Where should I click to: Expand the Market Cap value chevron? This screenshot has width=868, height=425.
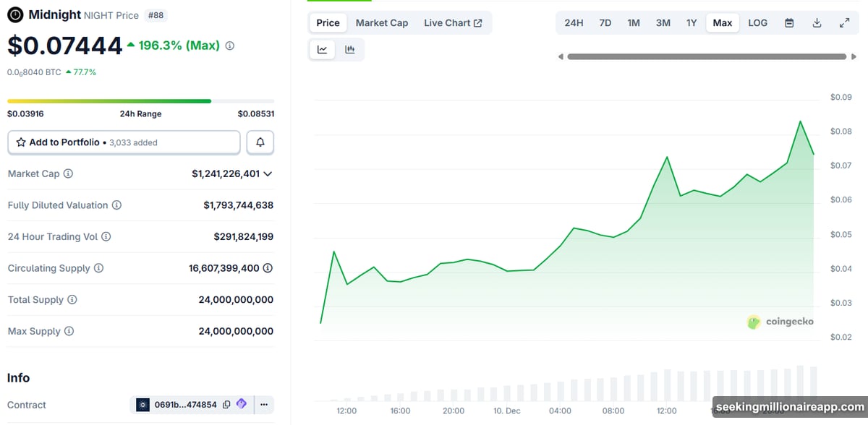(x=268, y=174)
